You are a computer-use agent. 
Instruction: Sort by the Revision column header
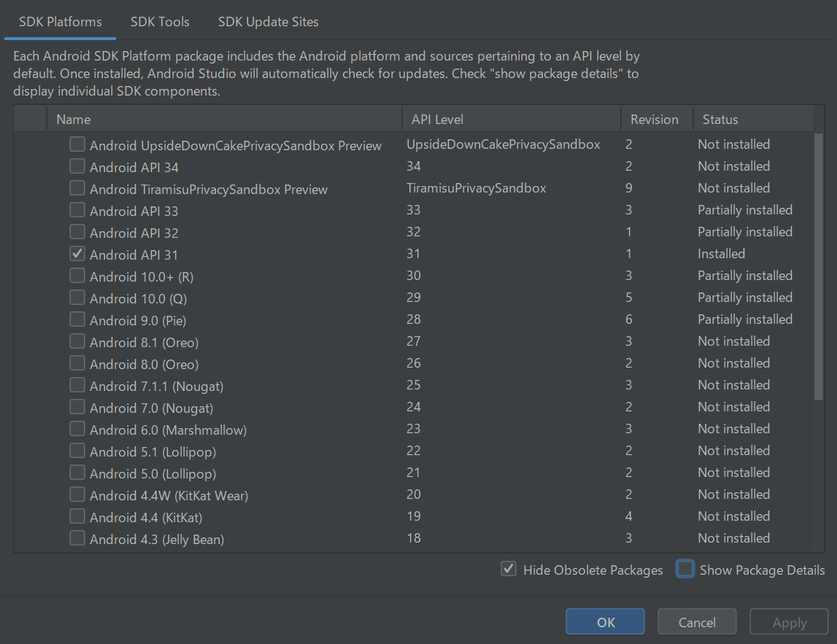point(657,120)
